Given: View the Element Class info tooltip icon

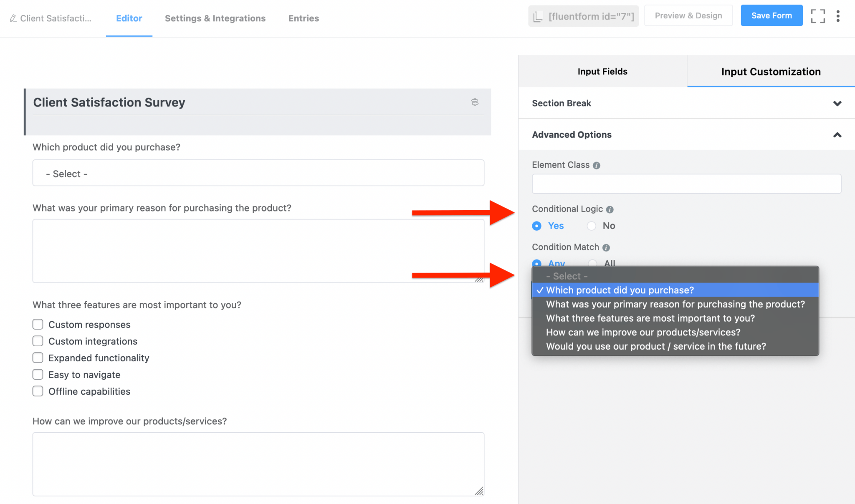Looking at the screenshot, I should (x=597, y=165).
